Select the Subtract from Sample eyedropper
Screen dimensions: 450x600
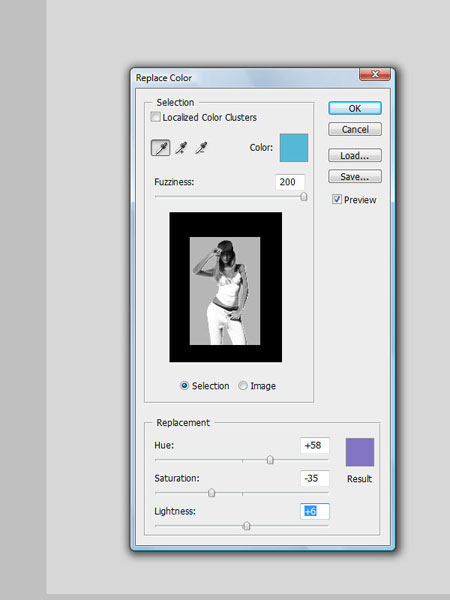point(201,148)
